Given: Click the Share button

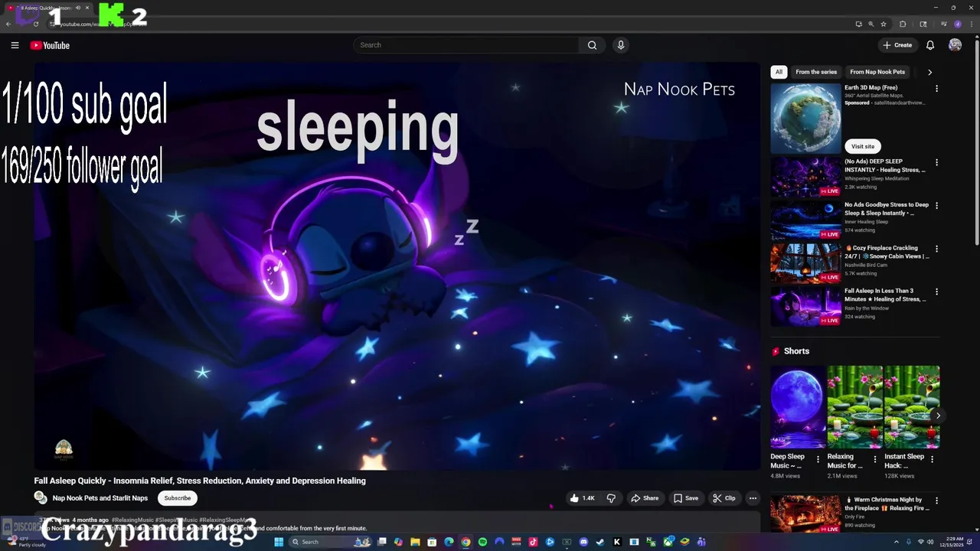Looking at the screenshot, I should tap(644, 498).
